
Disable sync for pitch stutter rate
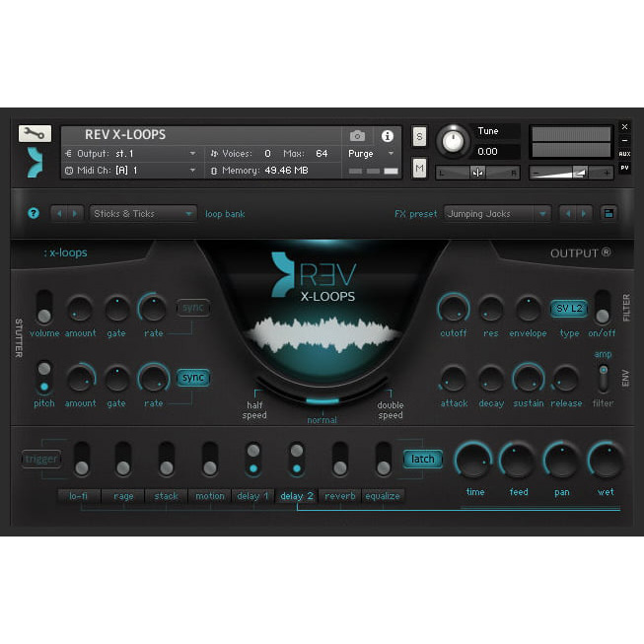click(193, 378)
